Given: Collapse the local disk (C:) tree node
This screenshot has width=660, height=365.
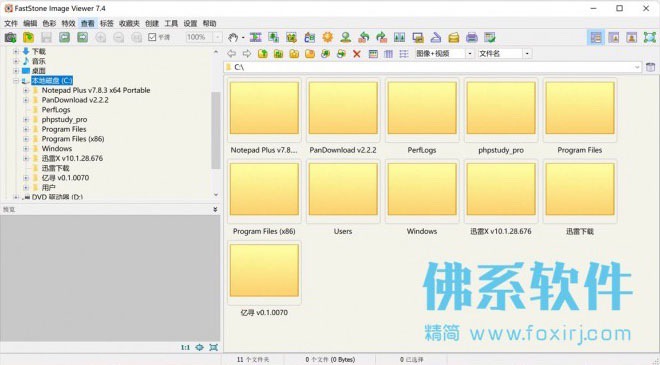Looking at the screenshot, I should click(16, 80).
